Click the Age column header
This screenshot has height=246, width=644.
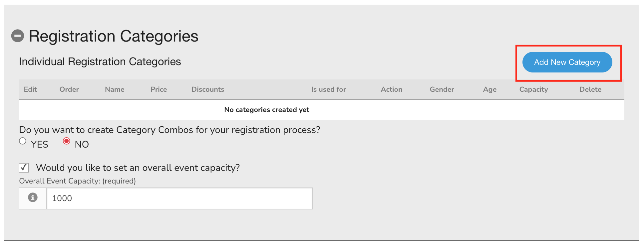click(x=489, y=89)
